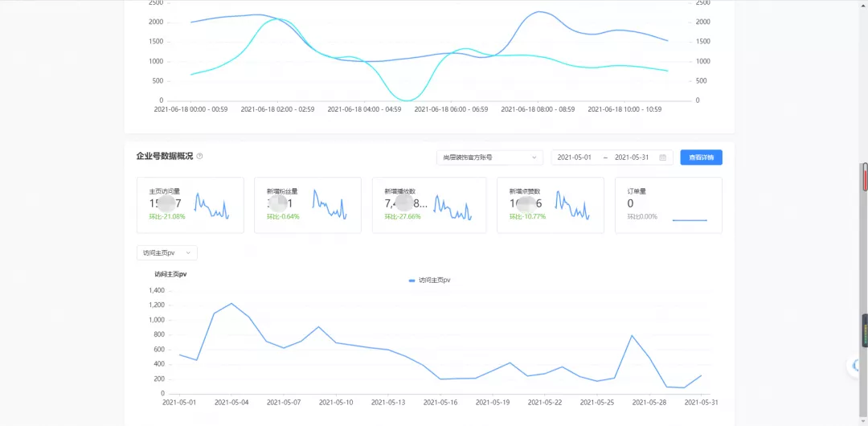Click the 新增粉丝量 sparkline trend chart
868x426 pixels.
click(x=330, y=205)
